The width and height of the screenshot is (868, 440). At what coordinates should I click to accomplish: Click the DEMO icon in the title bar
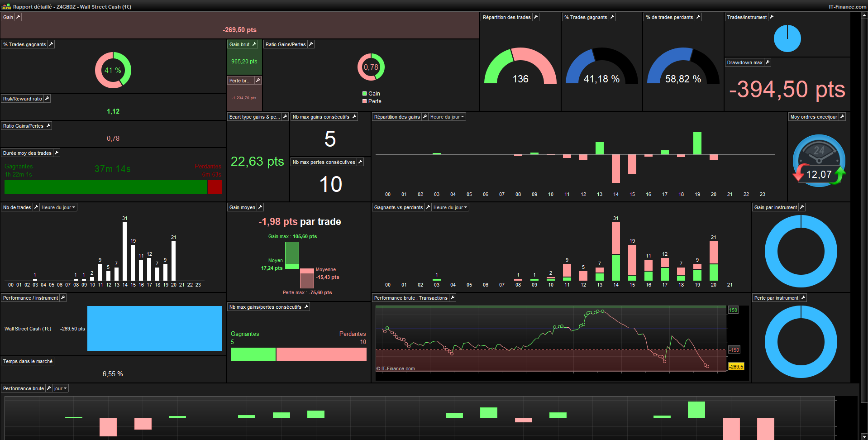(x=6, y=7)
